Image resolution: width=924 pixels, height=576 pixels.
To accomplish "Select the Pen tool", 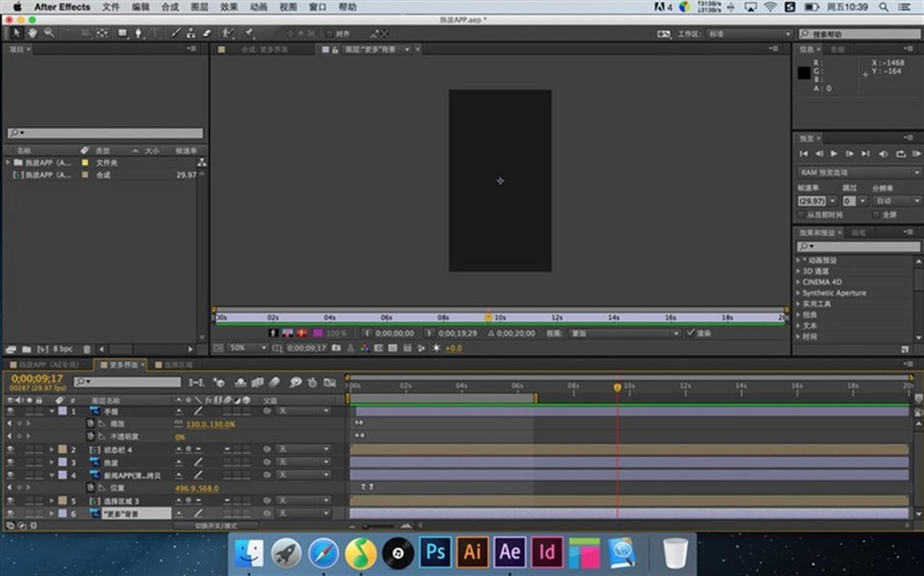I will click(138, 33).
